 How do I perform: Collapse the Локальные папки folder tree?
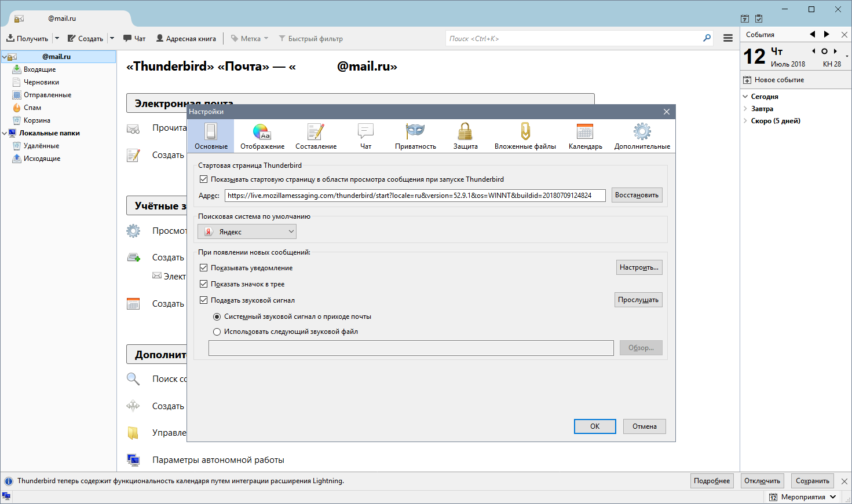click(x=5, y=133)
